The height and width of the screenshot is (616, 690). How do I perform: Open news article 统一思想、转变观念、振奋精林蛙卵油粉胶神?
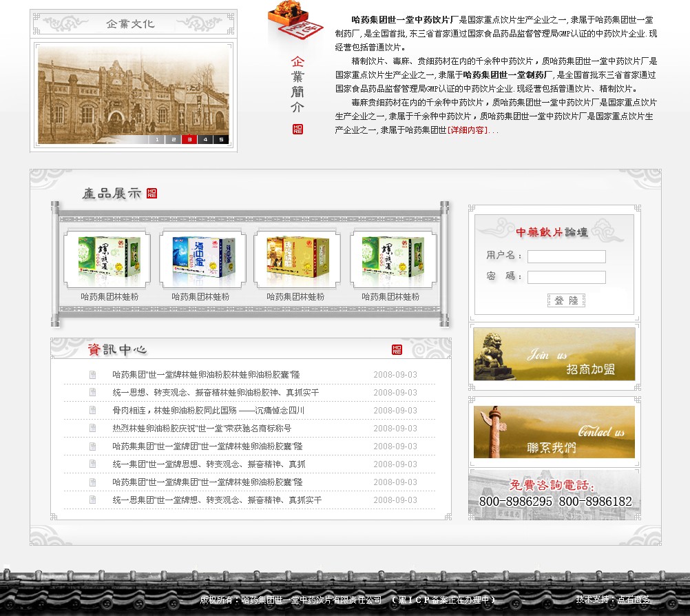tap(216, 393)
